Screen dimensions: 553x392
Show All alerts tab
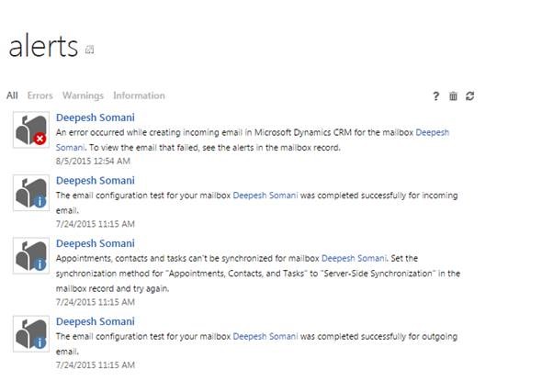(12, 95)
